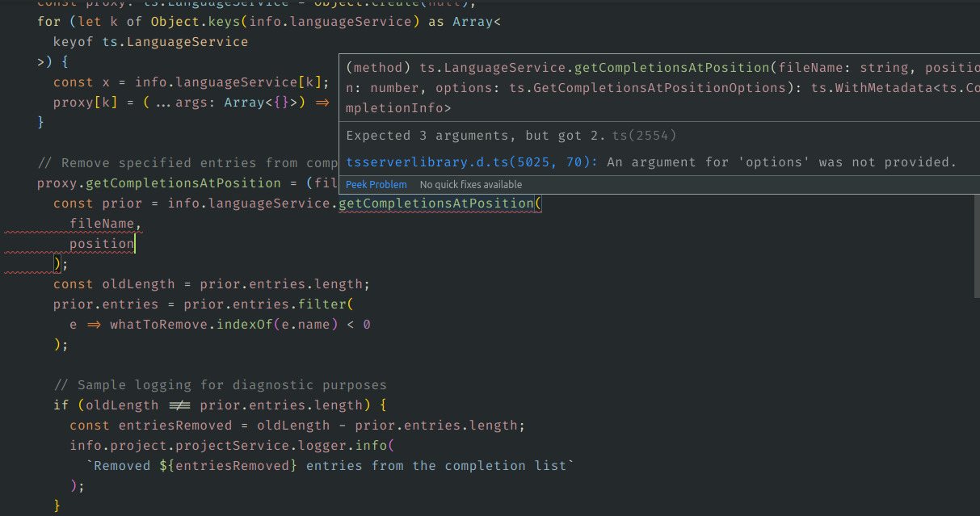Click 'e.name' inside the indexOf call
The width and height of the screenshot is (980, 516).
(305, 325)
